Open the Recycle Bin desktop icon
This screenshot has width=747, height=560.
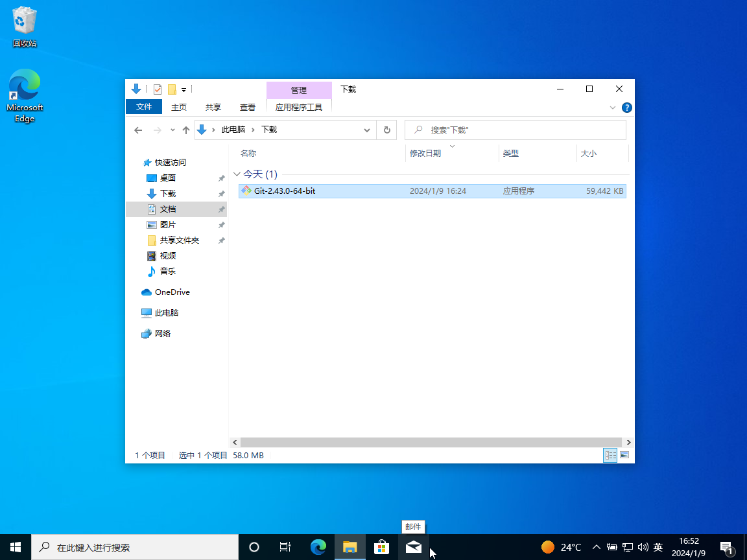[24, 27]
